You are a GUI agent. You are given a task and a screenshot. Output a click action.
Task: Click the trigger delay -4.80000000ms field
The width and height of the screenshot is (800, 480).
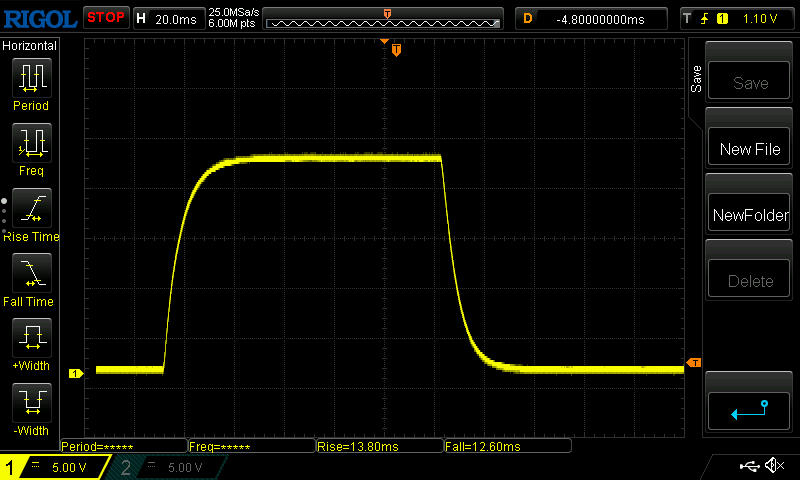pos(591,19)
